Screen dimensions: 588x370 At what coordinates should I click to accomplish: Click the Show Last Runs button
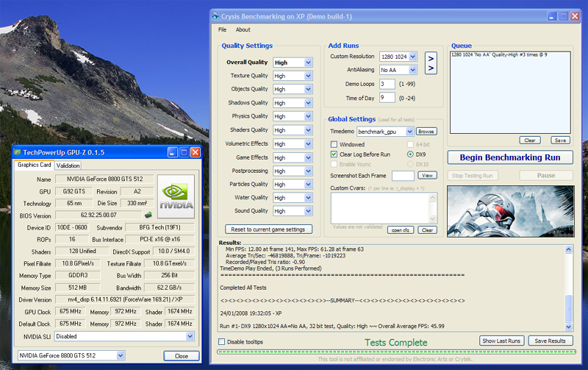tap(501, 341)
